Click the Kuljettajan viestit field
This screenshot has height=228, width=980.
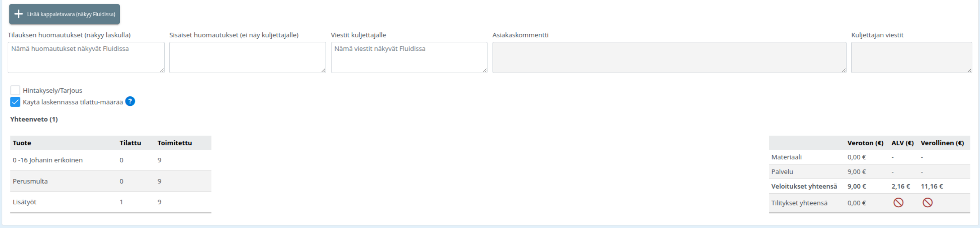pyautogui.click(x=911, y=58)
